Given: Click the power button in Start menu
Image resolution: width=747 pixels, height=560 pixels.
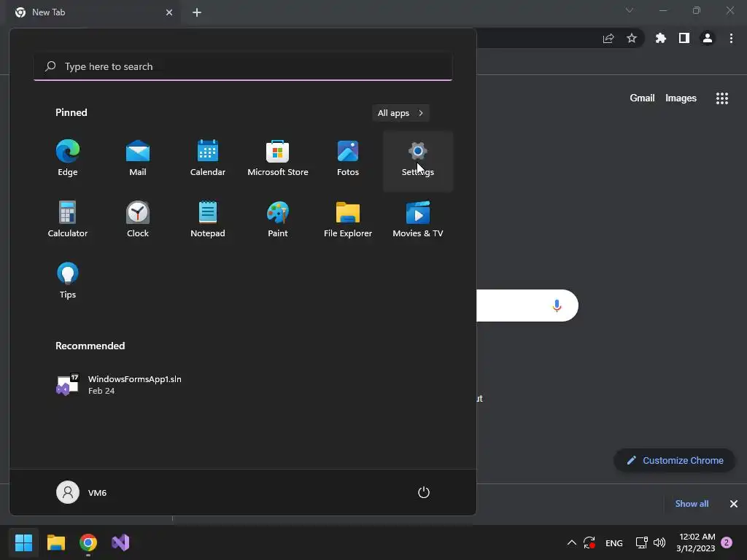Looking at the screenshot, I should (x=424, y=492).
